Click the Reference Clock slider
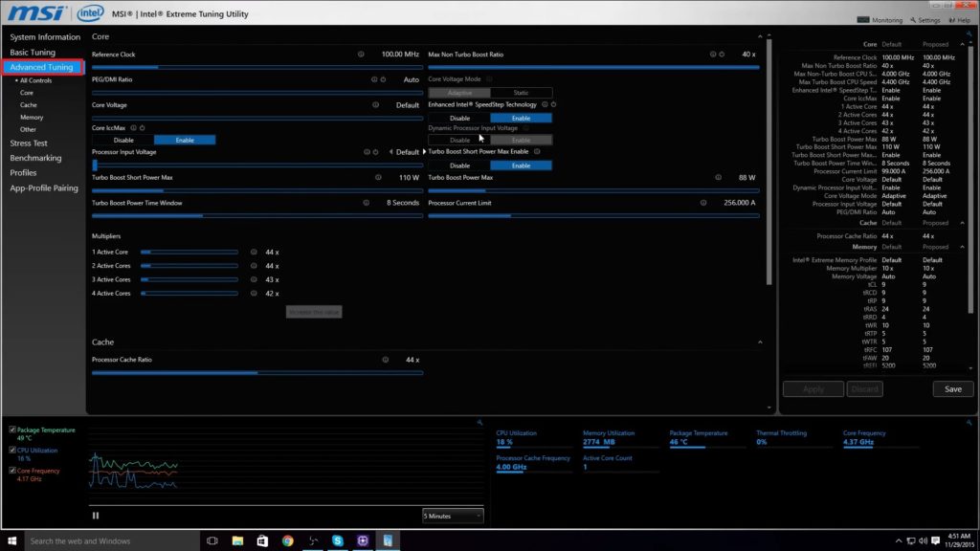This screenshot has height=551, width=980. pyautogui.click(x=256, y=67)
